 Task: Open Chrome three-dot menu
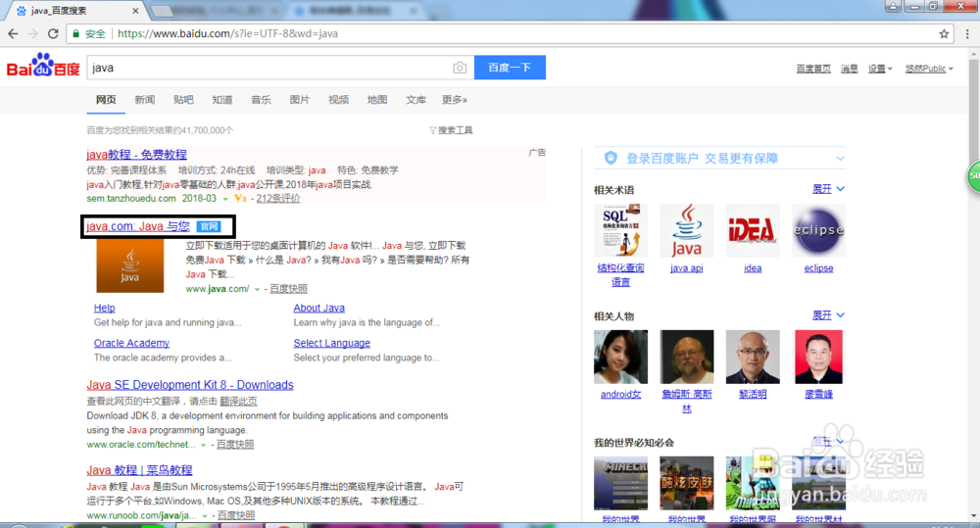tap(968, 33)
